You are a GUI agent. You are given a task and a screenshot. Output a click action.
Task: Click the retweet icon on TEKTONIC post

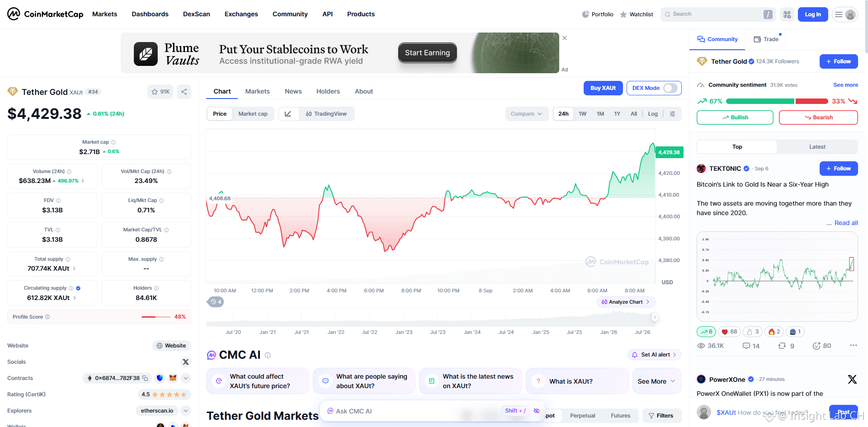tap(782, 346)
